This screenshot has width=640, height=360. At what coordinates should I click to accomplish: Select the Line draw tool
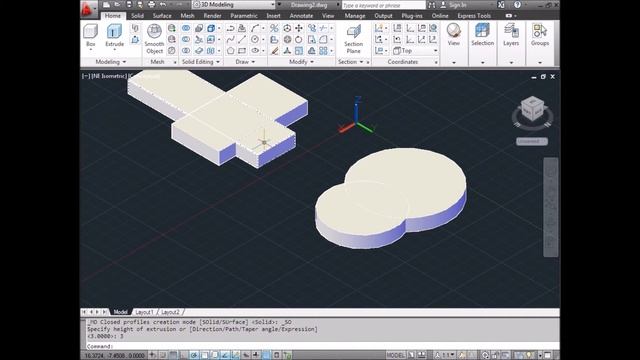tap(242, 40)
